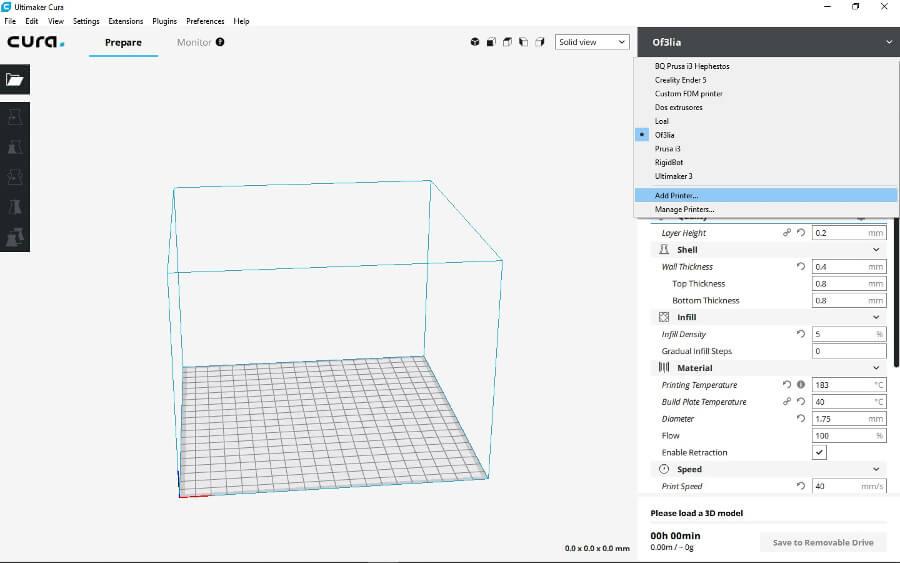900x563 pixels.
Task: Click the Infill Density value field
Action: coord(849,333)
